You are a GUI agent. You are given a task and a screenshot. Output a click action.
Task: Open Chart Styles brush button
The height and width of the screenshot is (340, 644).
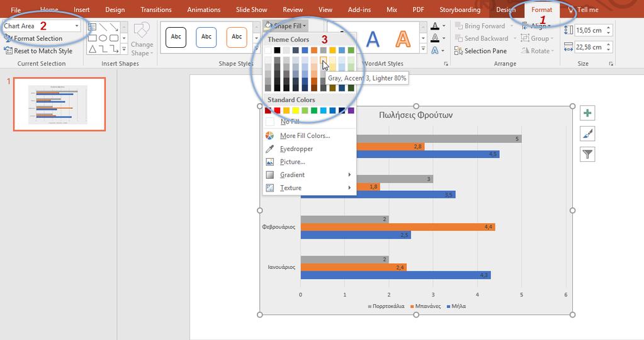click(x=587, y=133)
